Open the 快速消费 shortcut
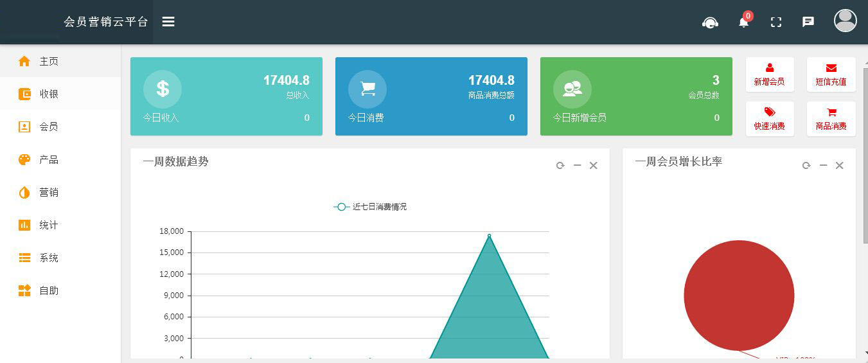868x363 pixels. point(769,119)
